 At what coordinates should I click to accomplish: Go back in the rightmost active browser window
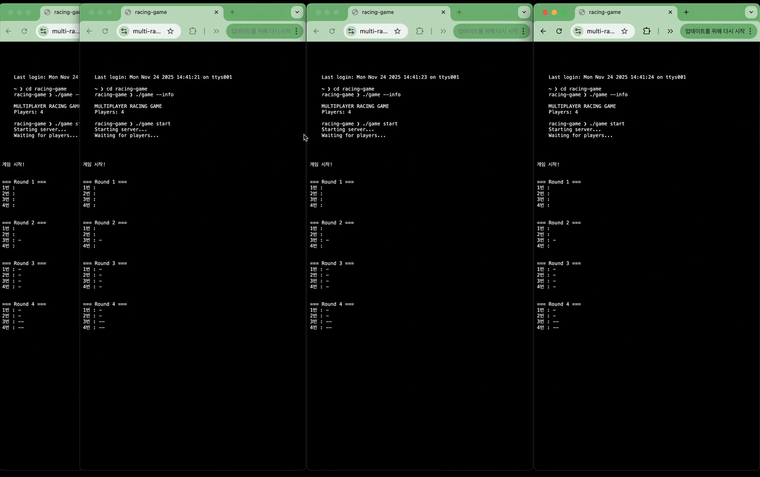point(543,31)
